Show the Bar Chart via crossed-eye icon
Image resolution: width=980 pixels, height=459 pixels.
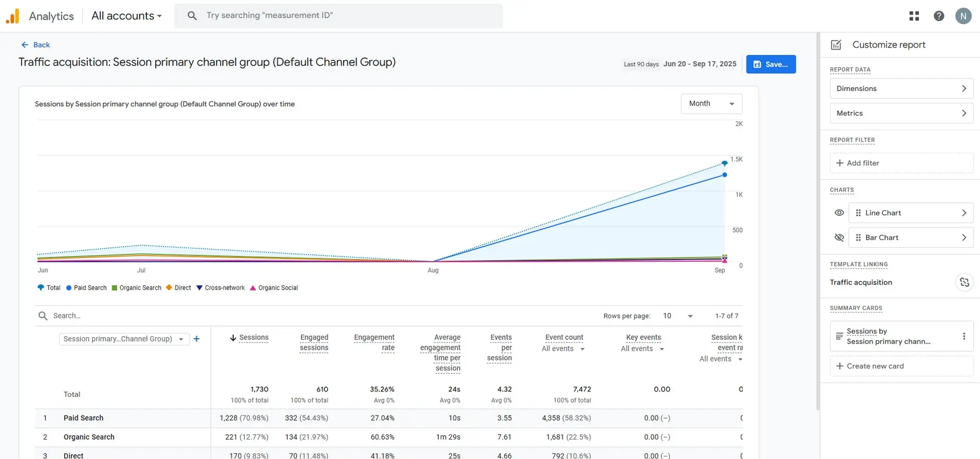pyautogui.click(x=839, y=237)
